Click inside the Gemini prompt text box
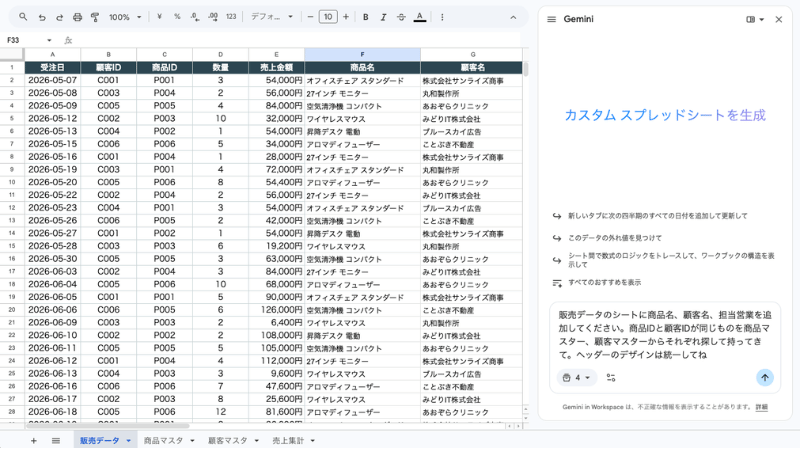Screen dimensions: 800x450 click(x=664, y=335)
